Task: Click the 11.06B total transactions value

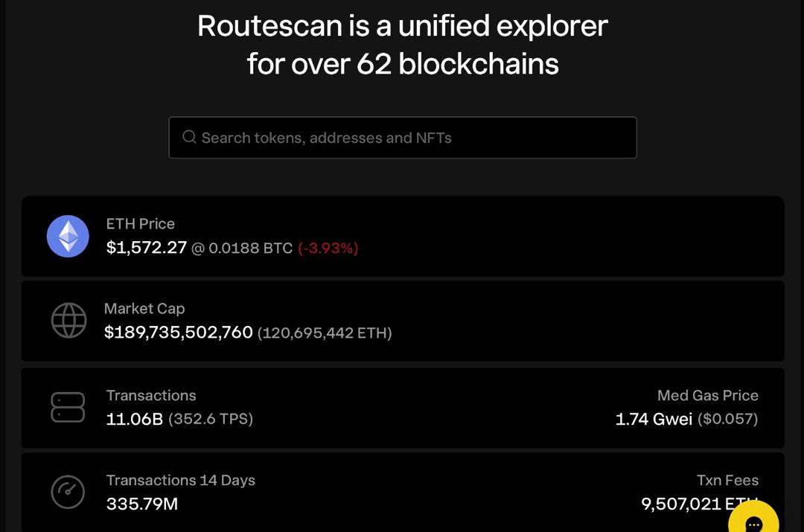Action: click(135, 419)
